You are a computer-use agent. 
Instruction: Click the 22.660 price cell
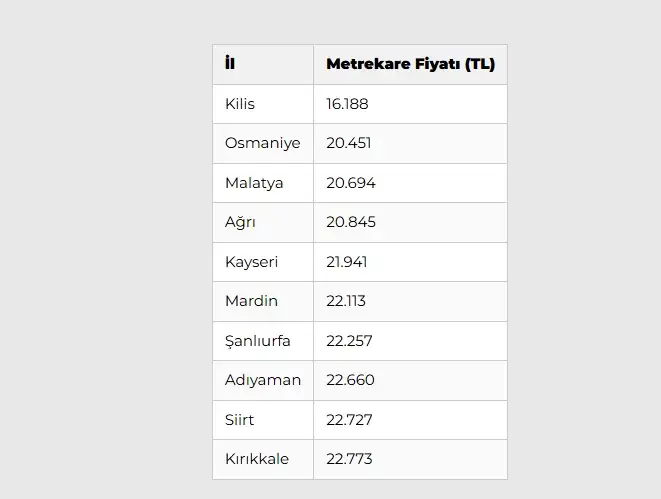click(350, 380)
